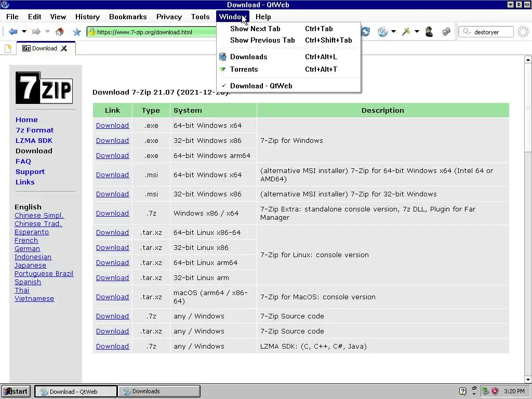Expand the QtWeb globe dropdown arrow

coord(394,32)
